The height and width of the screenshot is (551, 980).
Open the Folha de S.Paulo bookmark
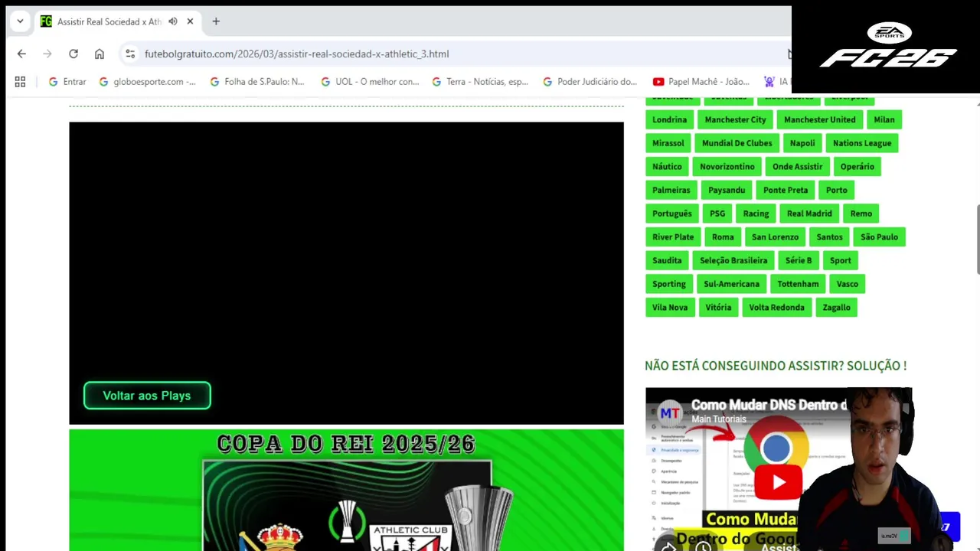pos(256,81)
